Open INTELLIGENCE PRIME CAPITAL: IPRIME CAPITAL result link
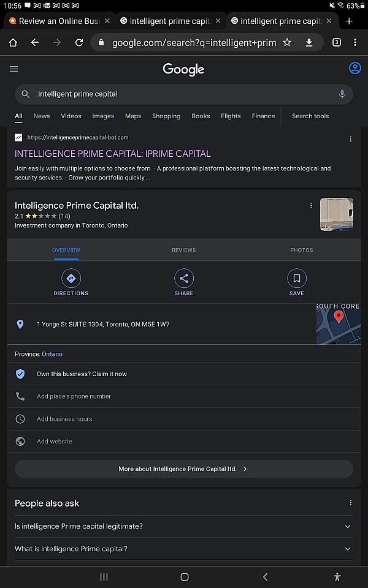Screen dimensions: 368x588 coord(113,154)
